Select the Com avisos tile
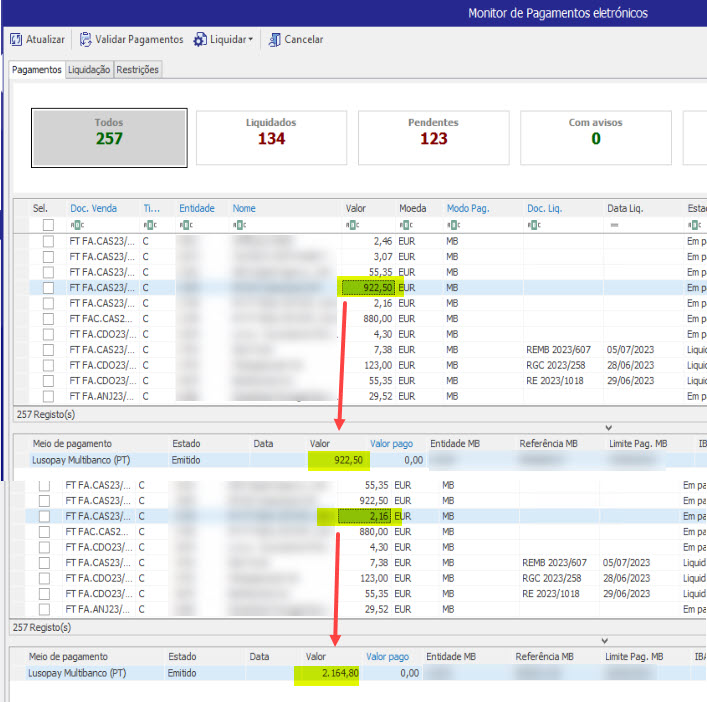Viewport: 707px width, 702px height. click(595, 136)
